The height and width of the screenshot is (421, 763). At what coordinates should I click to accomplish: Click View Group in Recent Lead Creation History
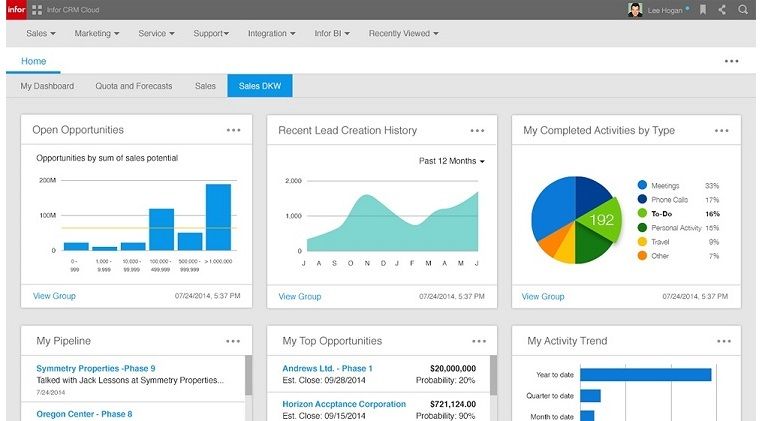pyautogui.click(x=300, y=296)
